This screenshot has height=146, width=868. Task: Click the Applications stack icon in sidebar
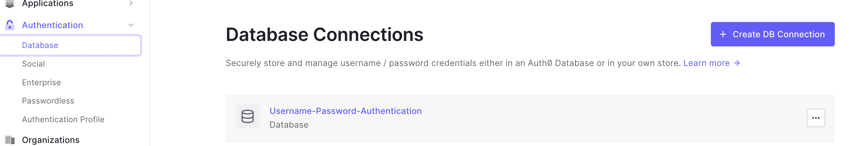pos(10,4)
